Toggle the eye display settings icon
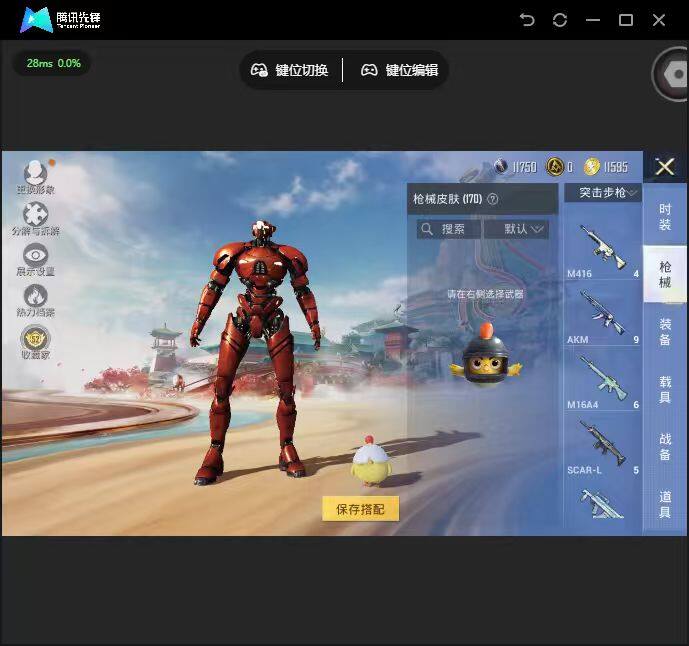The image size is (689, 646). 36,255
